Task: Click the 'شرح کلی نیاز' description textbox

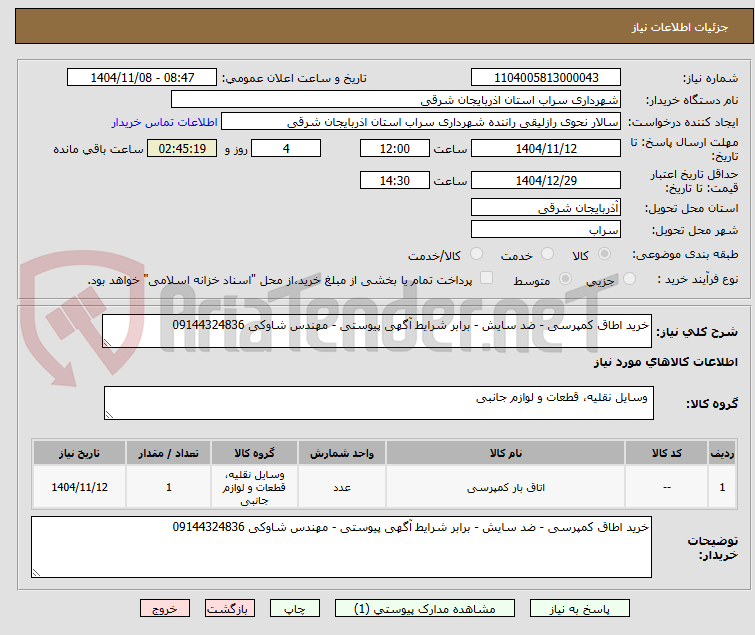Action: 377,331
